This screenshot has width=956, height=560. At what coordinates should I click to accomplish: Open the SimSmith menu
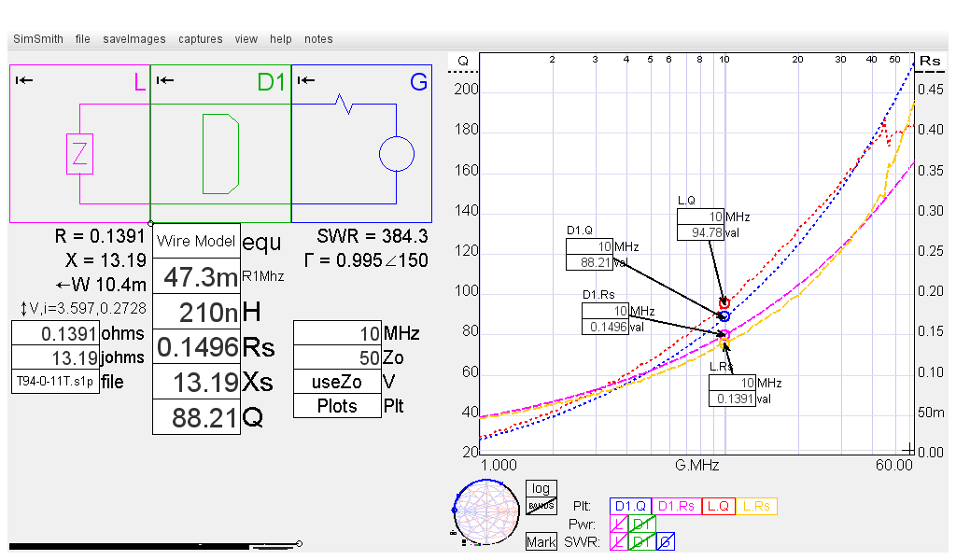(x=37, y=39)
